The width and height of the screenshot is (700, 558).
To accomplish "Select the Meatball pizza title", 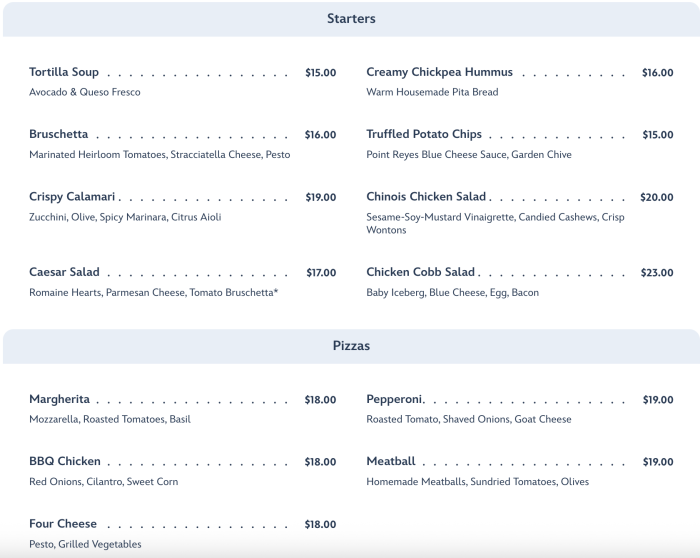I will coord(390,462).
